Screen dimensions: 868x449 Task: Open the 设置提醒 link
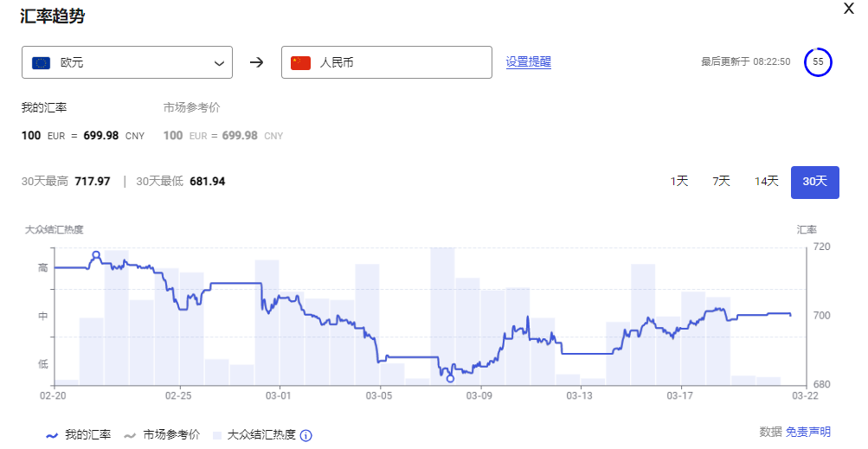pyautogui.click(x=528, y=62)
